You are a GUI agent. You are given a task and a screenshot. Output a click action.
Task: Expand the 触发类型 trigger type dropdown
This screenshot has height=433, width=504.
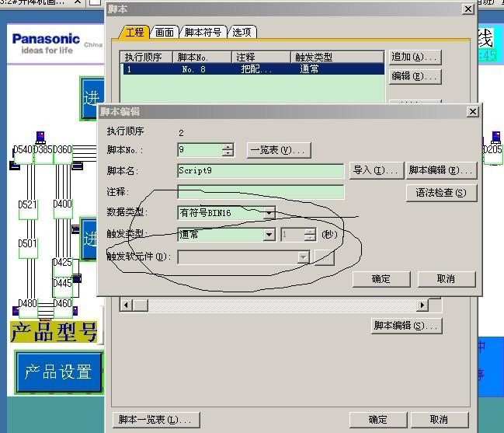(269, 234)
